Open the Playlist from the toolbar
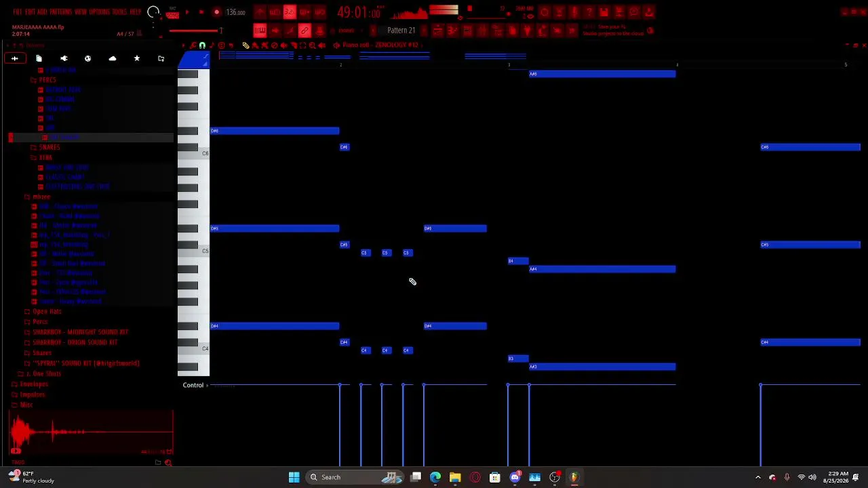868x488 pixels. (x=437, y=30)
